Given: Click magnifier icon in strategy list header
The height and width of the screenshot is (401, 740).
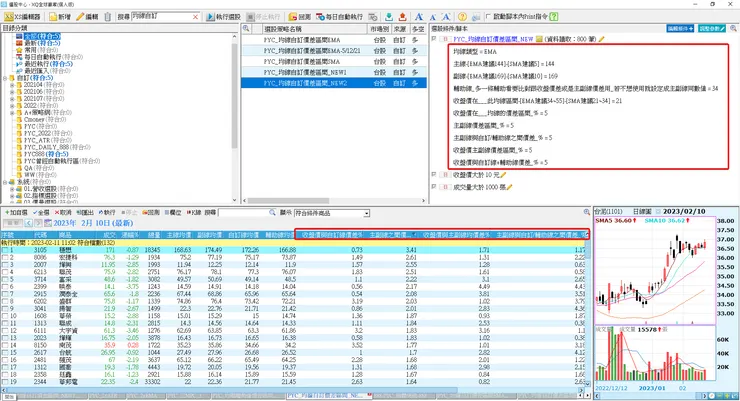Looking at the screenshot, I should point(246,29).
